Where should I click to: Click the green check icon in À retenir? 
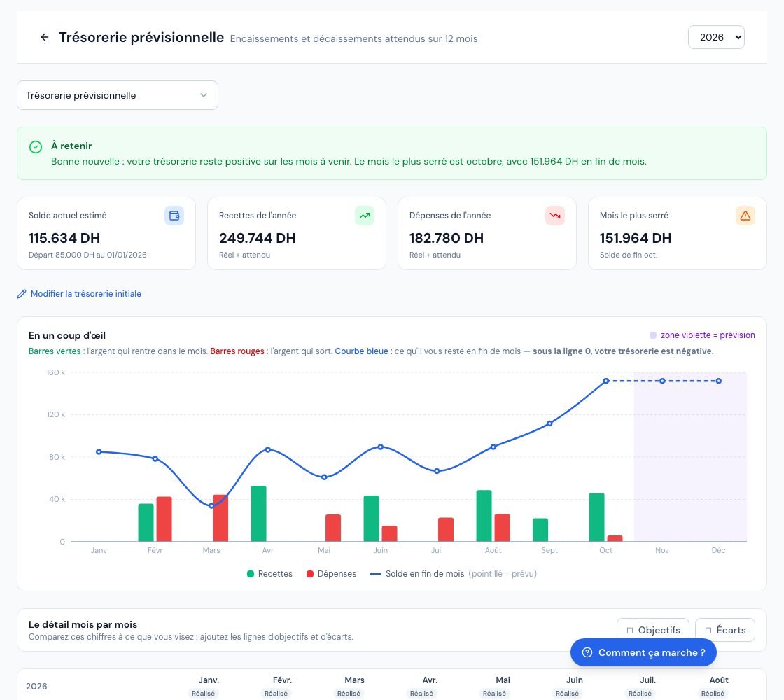36,147
